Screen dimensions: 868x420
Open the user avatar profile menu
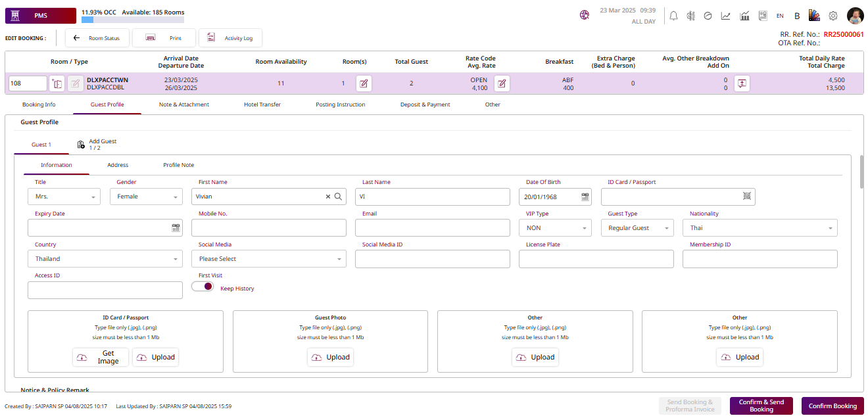(x=855, y=16)
